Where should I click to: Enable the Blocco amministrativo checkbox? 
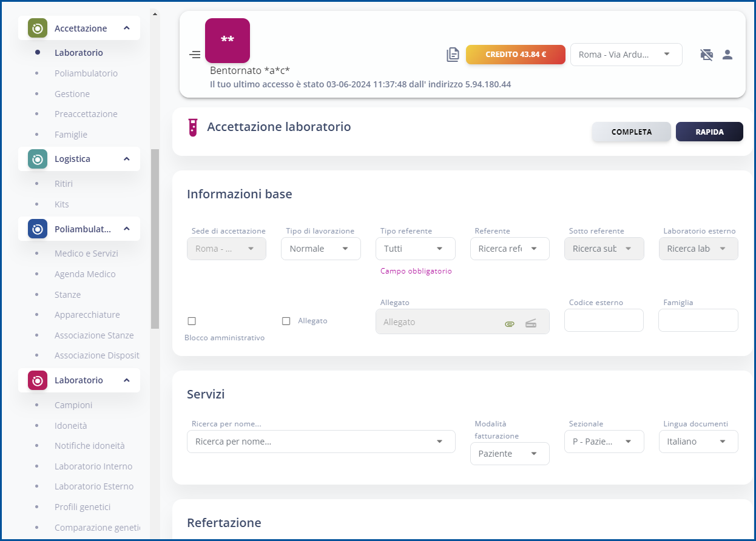pyautogui.click(x=192, y=321)
